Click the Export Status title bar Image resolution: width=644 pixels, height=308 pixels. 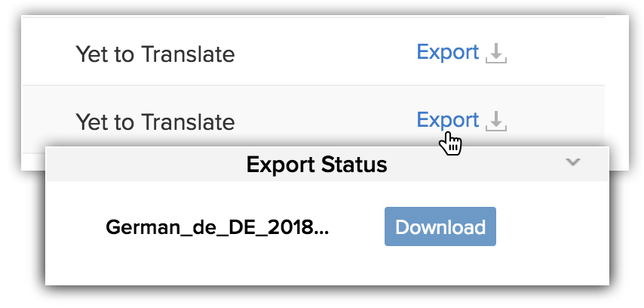327,164
